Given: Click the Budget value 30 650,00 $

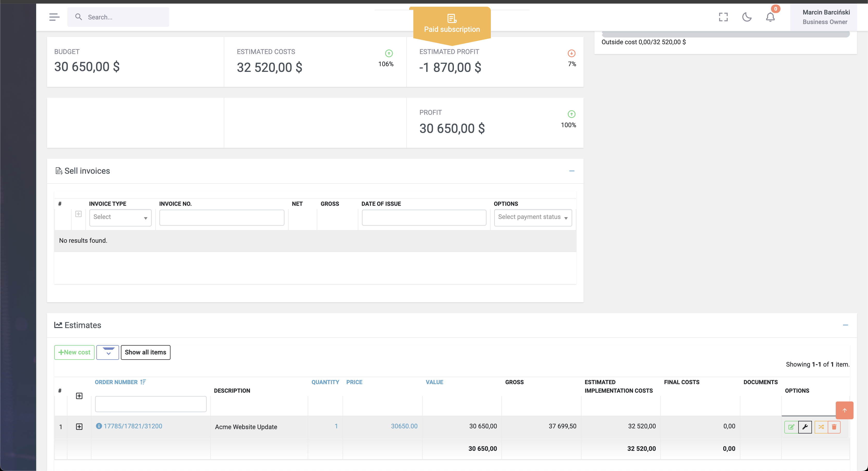Looking at the screenshot, I should (87, 67).
